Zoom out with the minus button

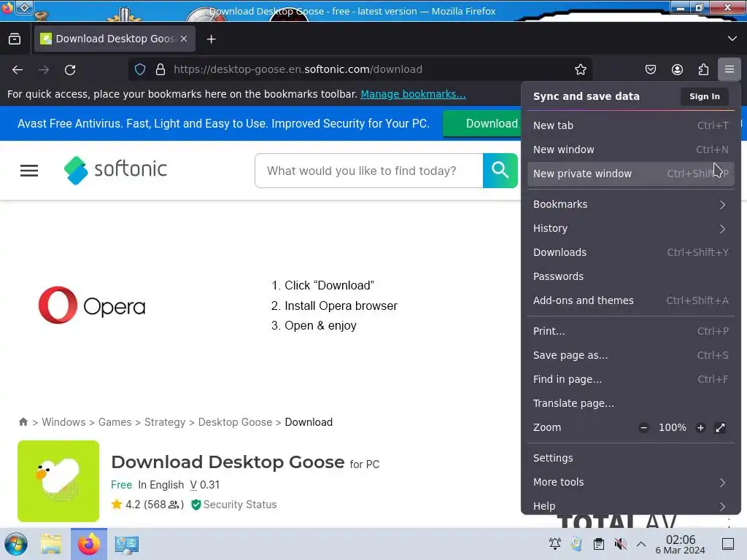point(643,427)
